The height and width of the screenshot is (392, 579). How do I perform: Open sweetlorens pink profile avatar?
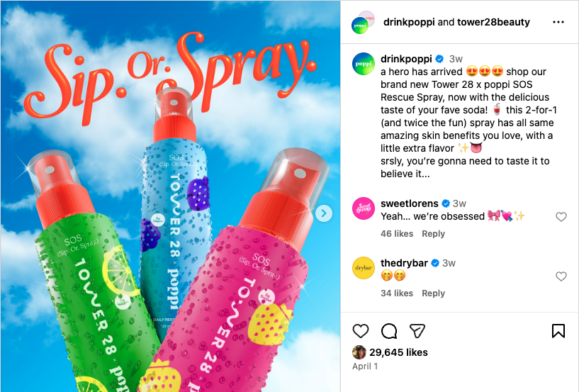[364, 208]
